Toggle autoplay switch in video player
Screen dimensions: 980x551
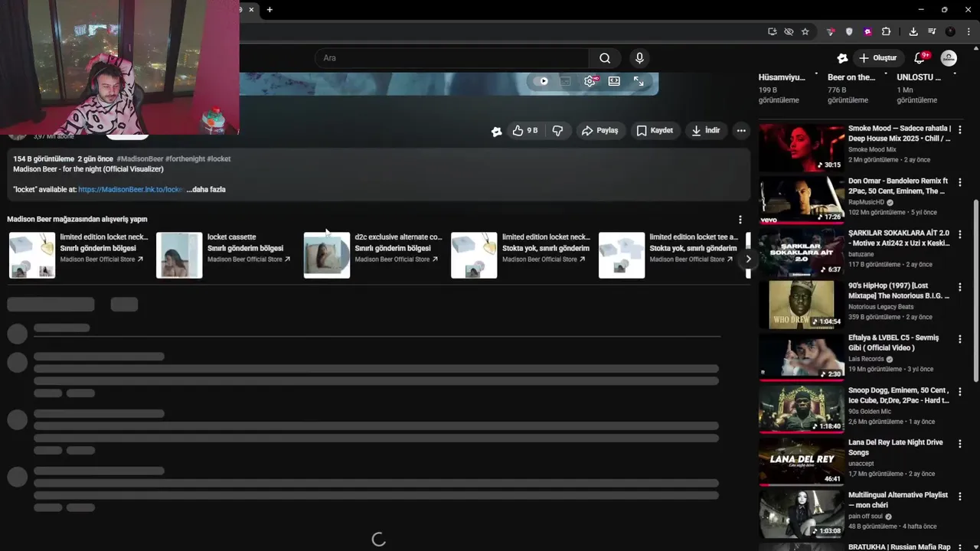pyautogui.click(x=542, y=81)
